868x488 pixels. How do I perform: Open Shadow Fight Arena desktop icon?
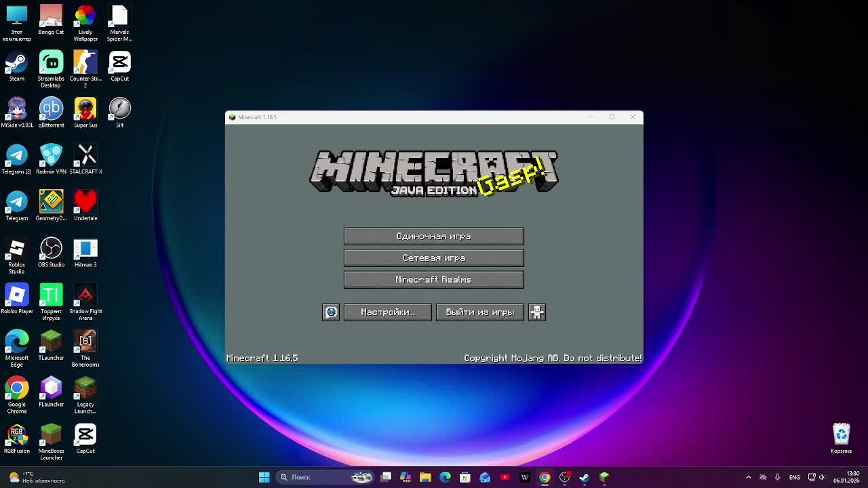[85, 302]
